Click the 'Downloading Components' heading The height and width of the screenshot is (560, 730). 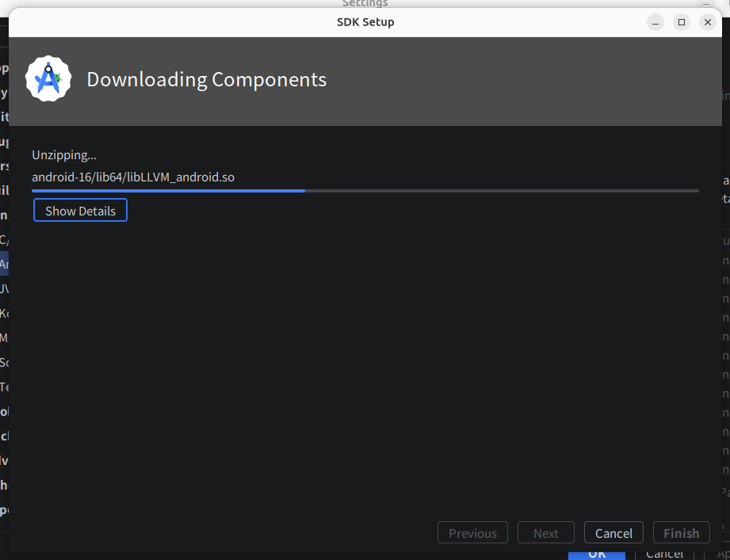pos(206,79)
